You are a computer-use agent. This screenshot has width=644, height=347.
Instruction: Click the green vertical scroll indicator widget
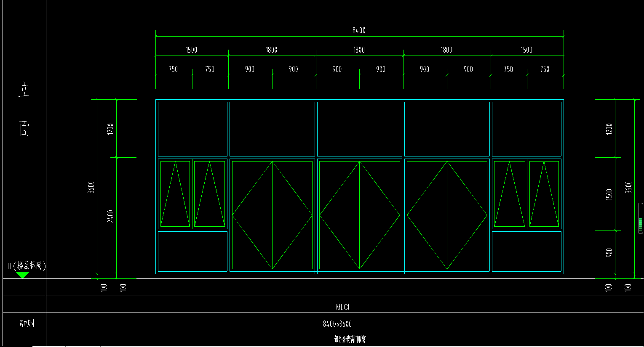click(x=641, y=218)
